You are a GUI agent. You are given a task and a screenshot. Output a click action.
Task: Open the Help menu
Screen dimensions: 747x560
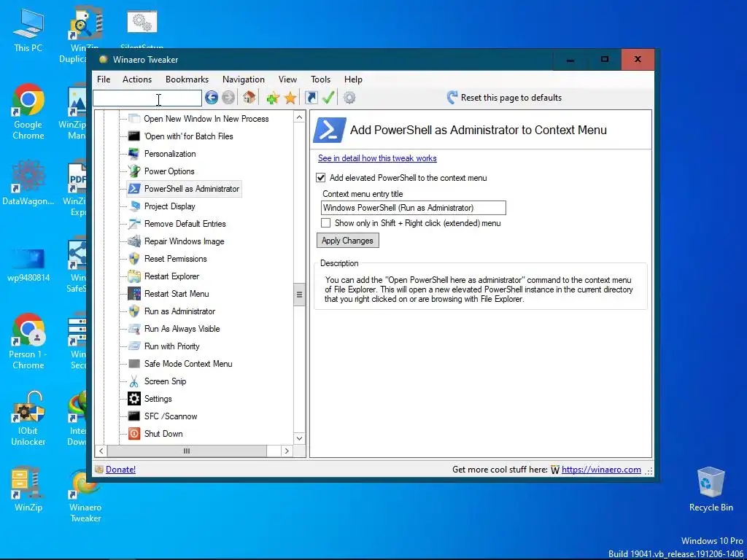click(x=353, y=79)
